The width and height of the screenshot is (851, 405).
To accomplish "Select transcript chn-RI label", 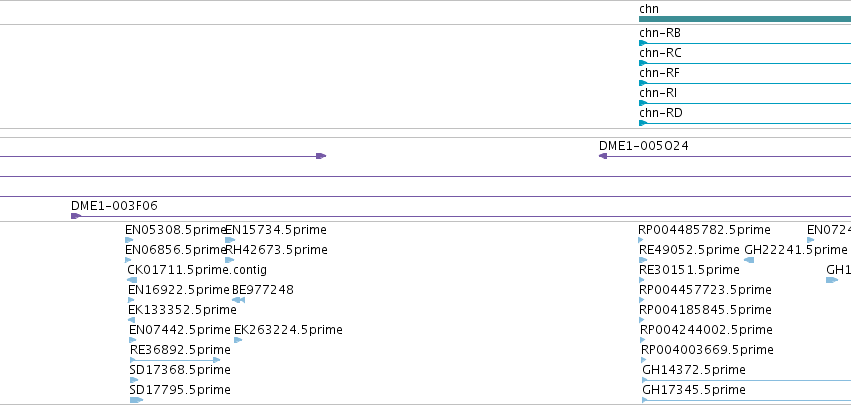I will click(x=658, y=93).
